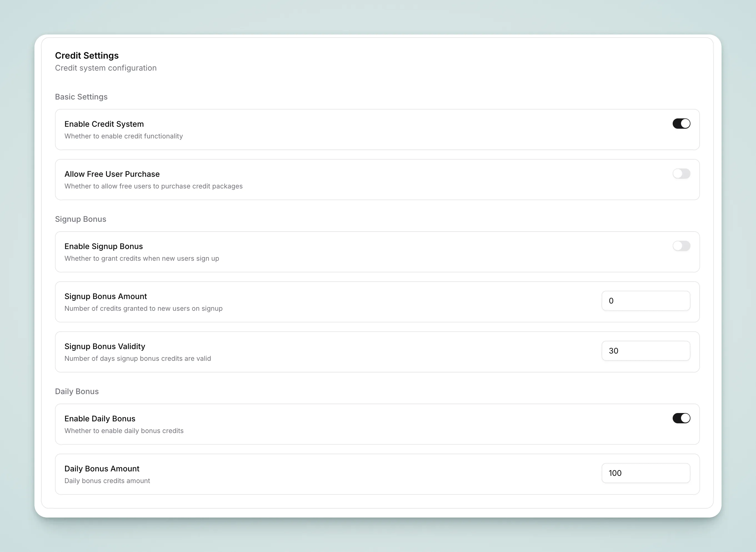The image size is (756, 552).
Task: Click the Signup Bonus Amount input field
Action: pos(645,300)
